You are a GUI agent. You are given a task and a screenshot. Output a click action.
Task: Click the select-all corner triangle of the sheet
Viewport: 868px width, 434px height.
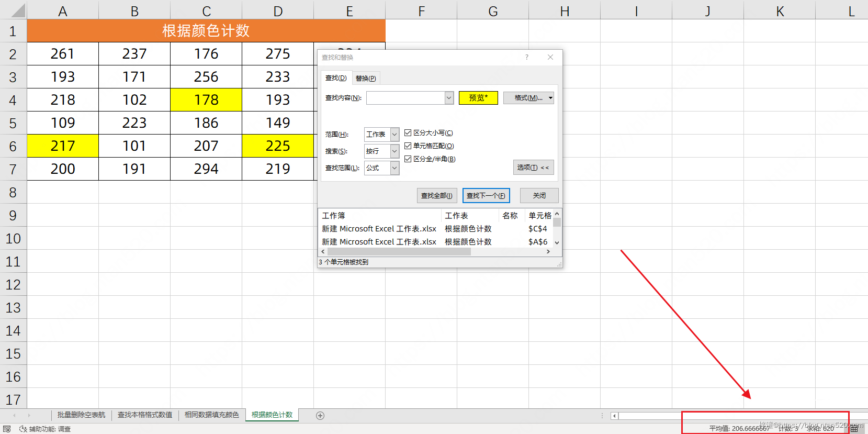point(18,10)
